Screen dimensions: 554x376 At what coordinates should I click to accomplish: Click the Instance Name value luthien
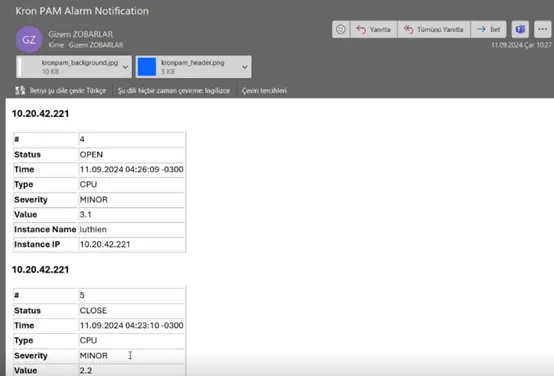click(x=131, y=229)
